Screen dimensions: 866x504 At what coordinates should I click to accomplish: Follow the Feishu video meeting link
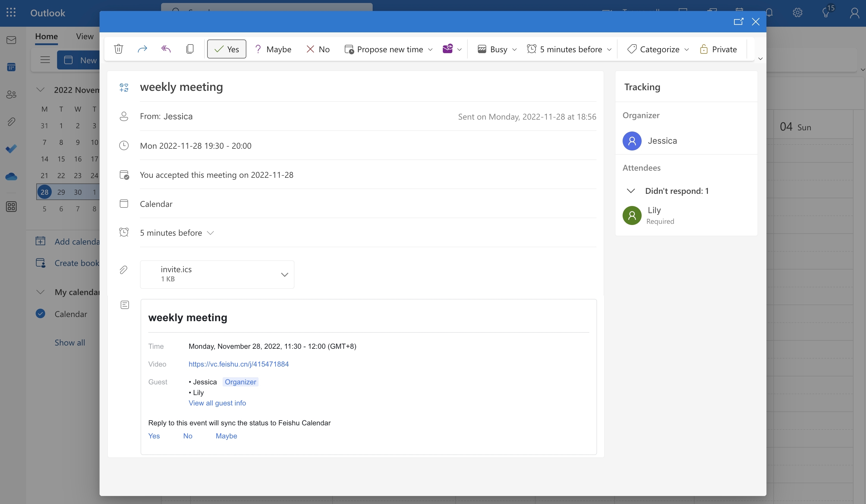pos(239,364)
